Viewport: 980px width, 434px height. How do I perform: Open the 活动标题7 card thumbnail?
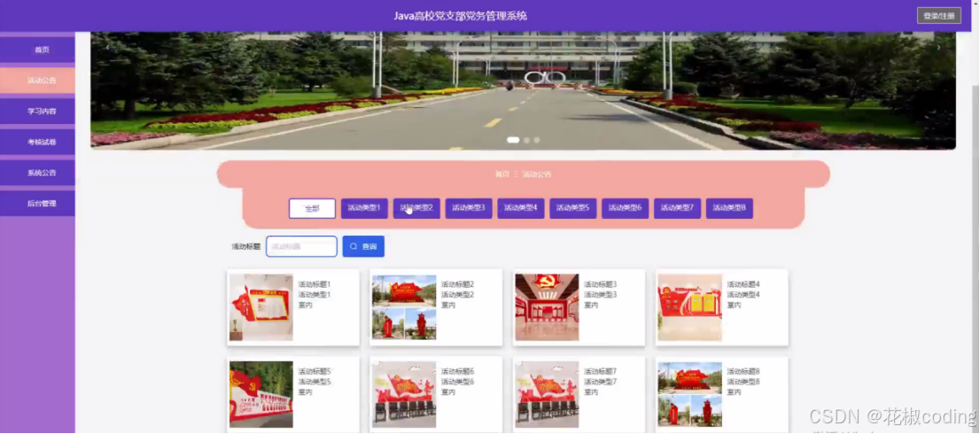pos(547,395)
